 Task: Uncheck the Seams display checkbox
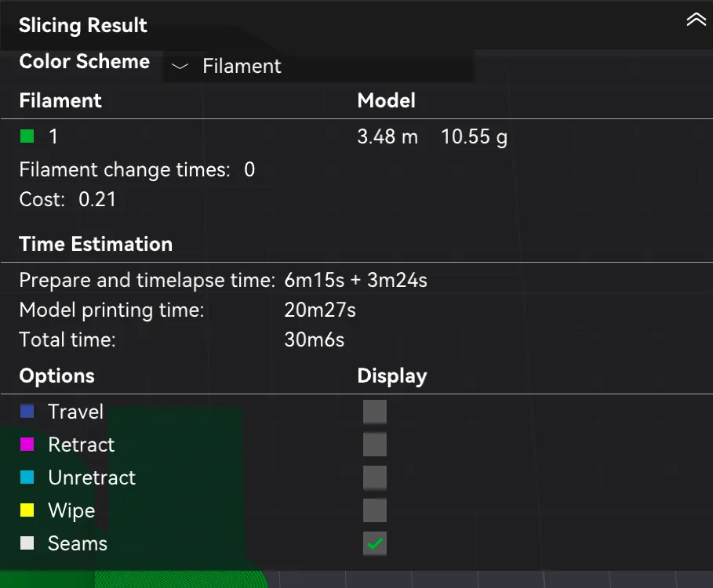(375, 543)
